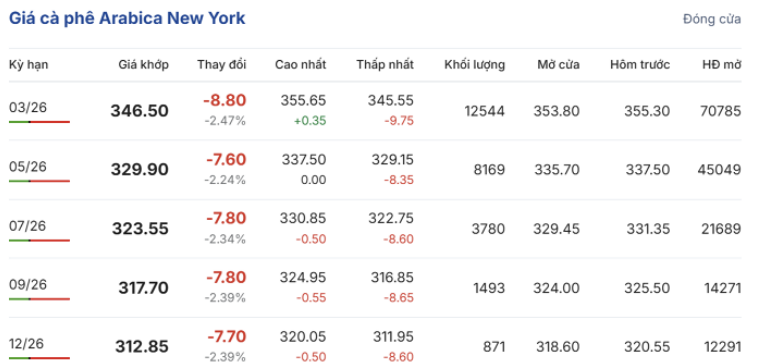Sort by Kỳ hạn column header

coord(28,65)
